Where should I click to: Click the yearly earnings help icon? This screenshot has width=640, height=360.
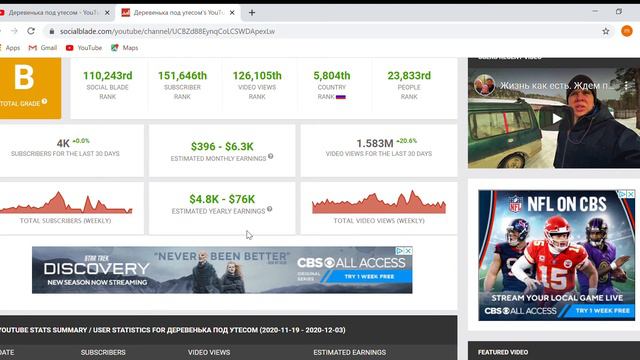269,209
